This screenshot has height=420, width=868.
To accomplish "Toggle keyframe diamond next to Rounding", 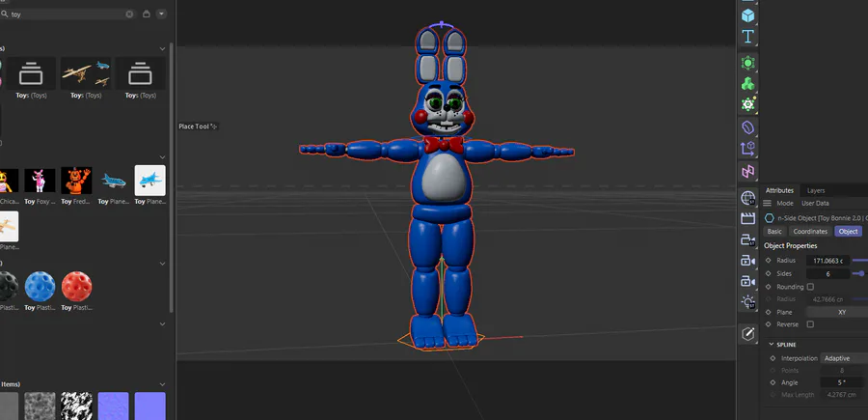I will coord(768,287).
